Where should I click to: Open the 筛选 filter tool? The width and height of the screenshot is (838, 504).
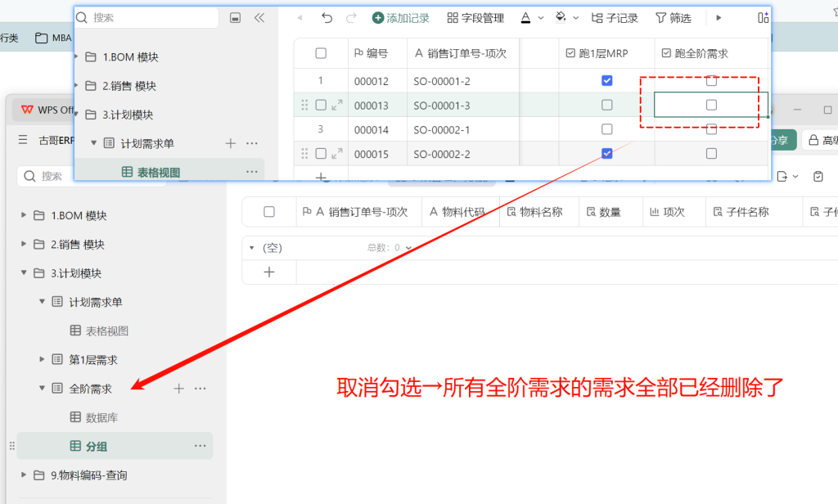[674, 18]
